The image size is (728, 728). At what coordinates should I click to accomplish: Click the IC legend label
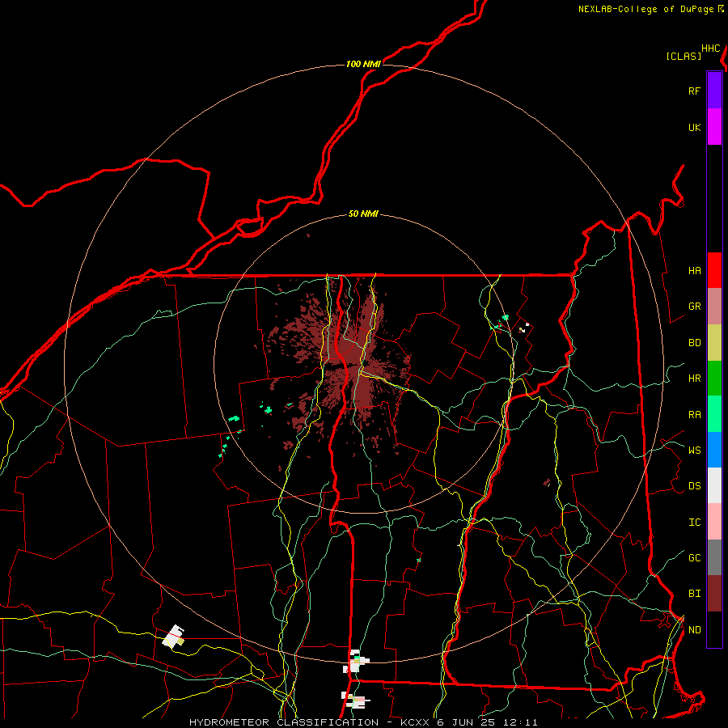[694, 523]
